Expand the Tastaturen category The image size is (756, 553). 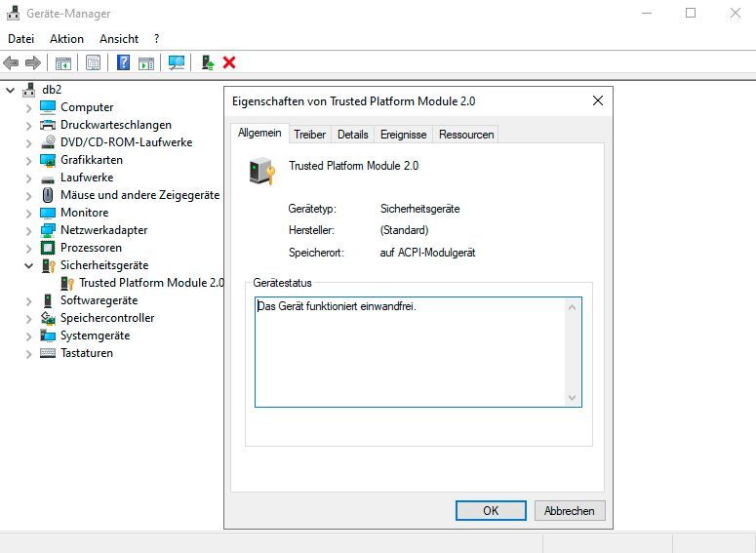click(28, 353)
